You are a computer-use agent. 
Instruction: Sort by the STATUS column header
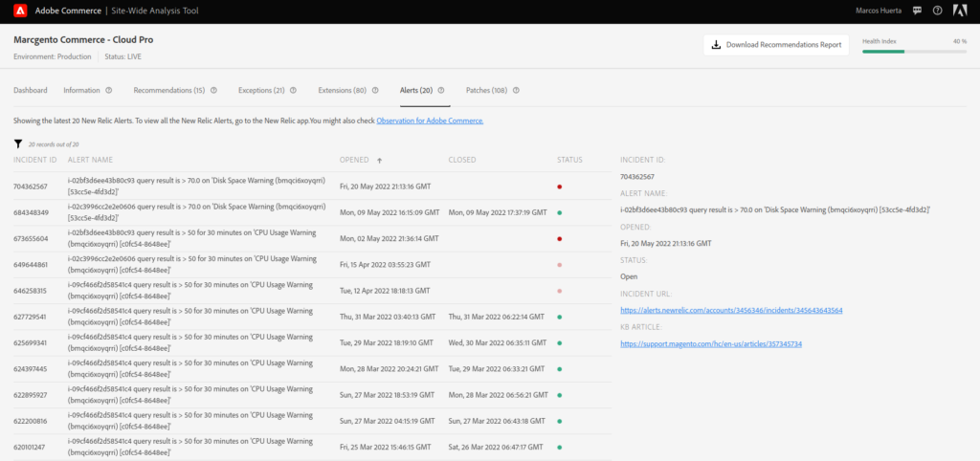coord(570,160)
